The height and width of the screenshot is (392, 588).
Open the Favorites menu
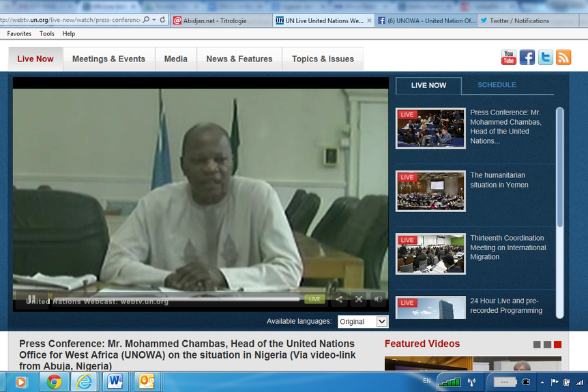coord(19,33)
